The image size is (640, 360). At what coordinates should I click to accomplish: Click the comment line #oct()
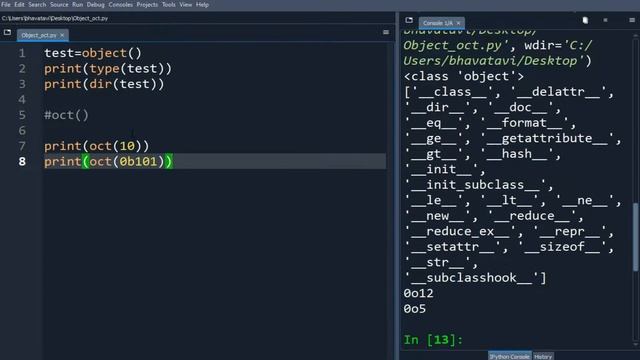click(67, 115)
